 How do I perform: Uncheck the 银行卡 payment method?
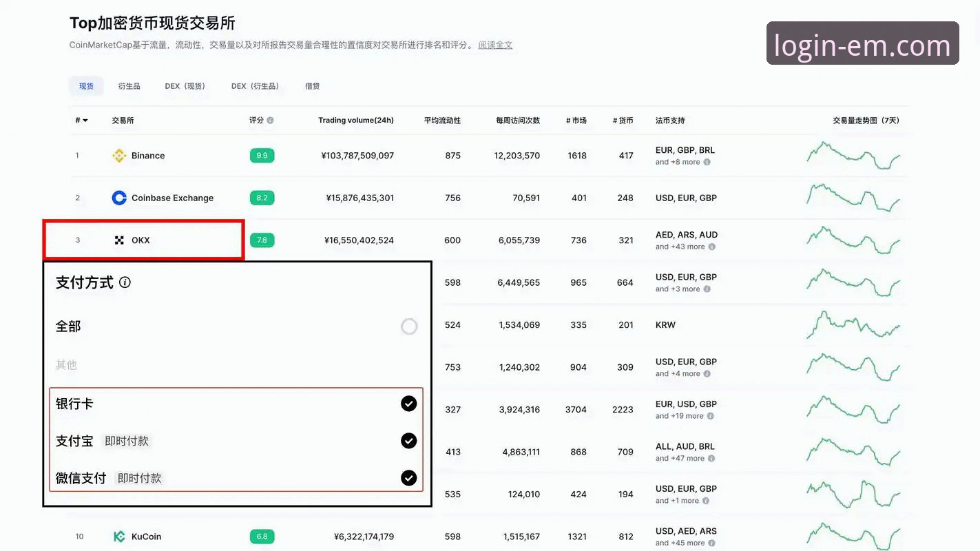pos(409,404)
